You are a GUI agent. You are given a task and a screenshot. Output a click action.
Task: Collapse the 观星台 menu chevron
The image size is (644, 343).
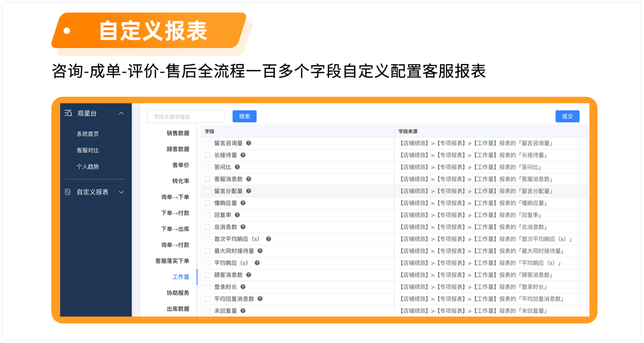(121, 113)
